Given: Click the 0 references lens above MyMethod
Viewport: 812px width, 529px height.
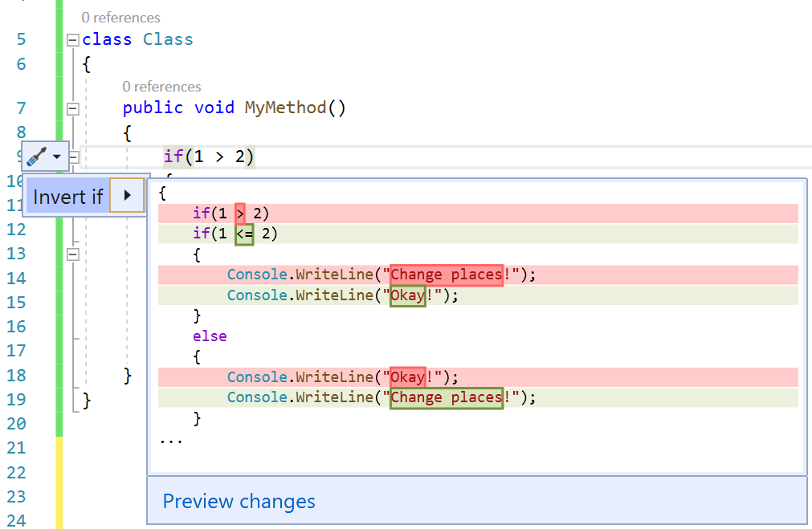Looking at the screenshot, I should (x=161, y=87).
